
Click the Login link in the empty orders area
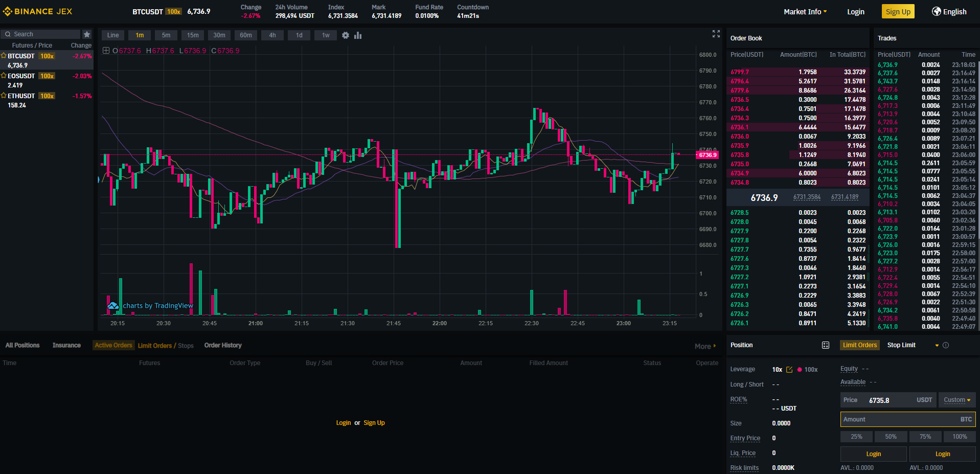tap(344, 423)
